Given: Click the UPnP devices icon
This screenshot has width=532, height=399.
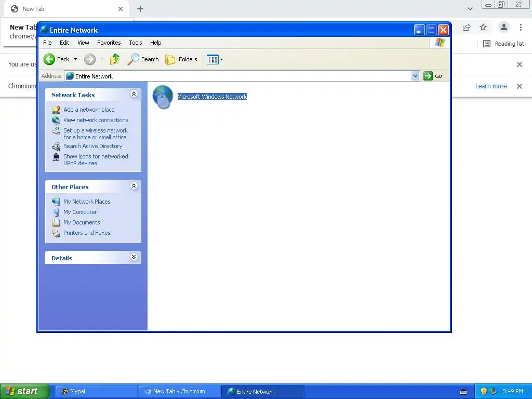Looking at the screenshot, I should 56,157.
